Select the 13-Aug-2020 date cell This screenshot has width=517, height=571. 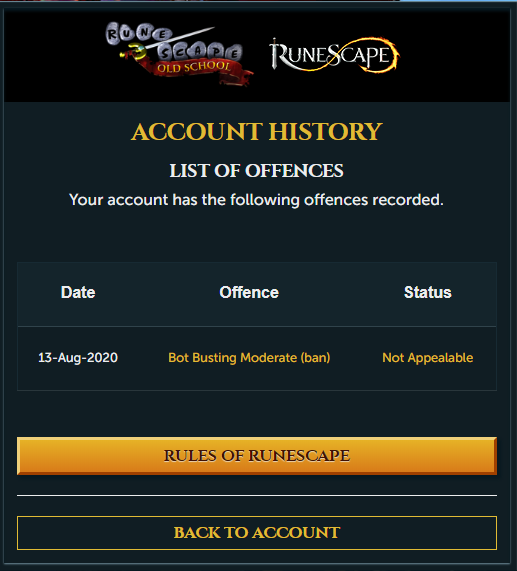(x=78, y=358)
